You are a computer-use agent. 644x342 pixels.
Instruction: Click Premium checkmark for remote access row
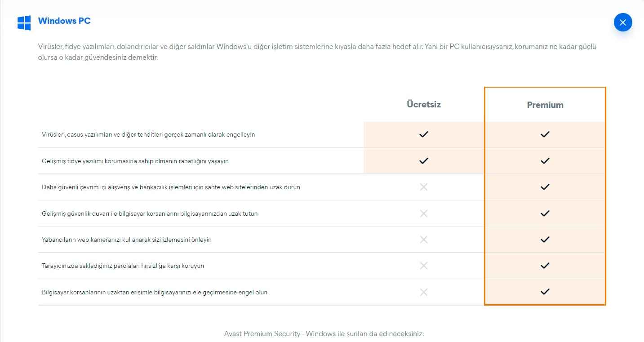coord(545,292)
